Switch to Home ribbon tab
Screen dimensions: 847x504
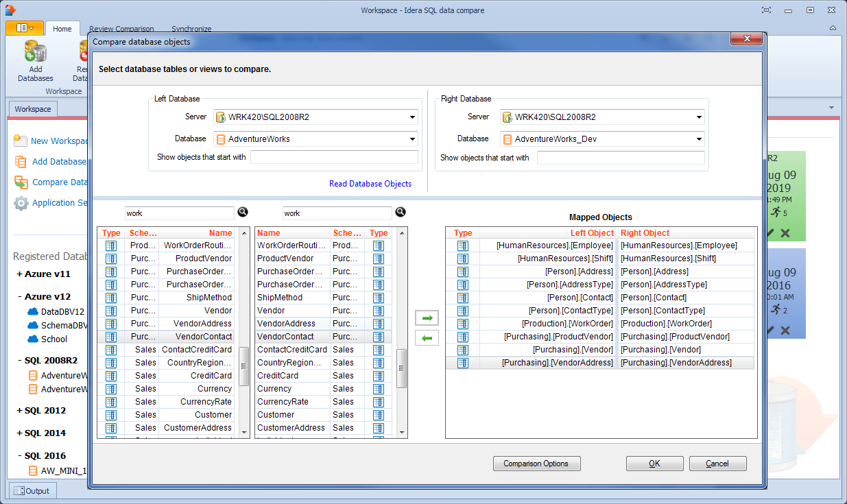[x=62, y=29]
